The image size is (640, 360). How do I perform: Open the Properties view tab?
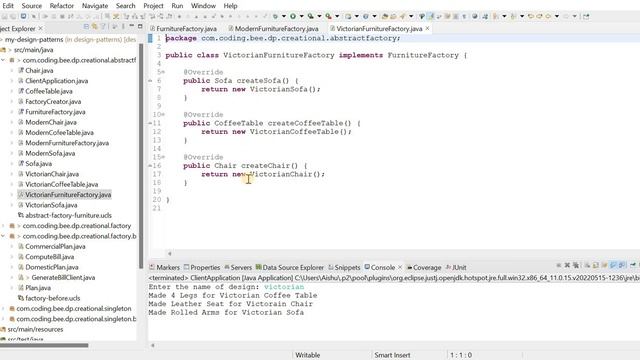202,267
